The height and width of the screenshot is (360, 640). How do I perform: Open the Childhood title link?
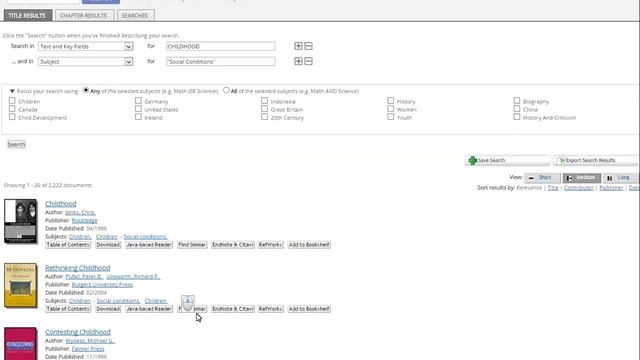[x=61, y=204]
